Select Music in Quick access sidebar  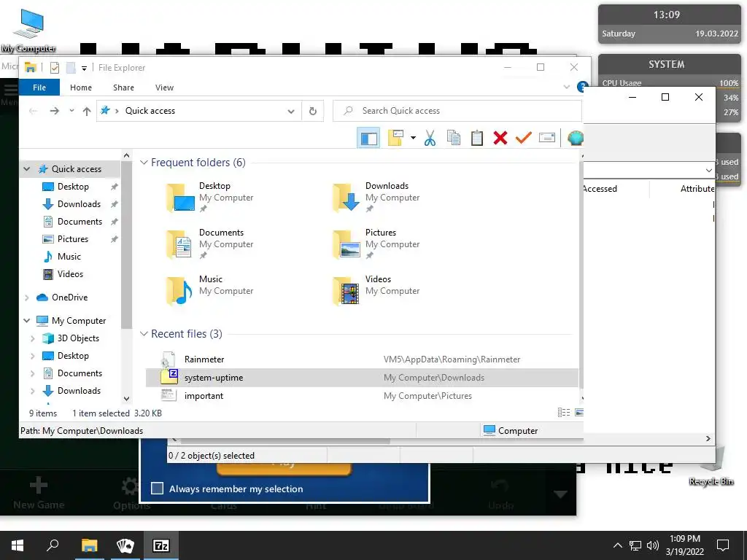tap(69, 257)
